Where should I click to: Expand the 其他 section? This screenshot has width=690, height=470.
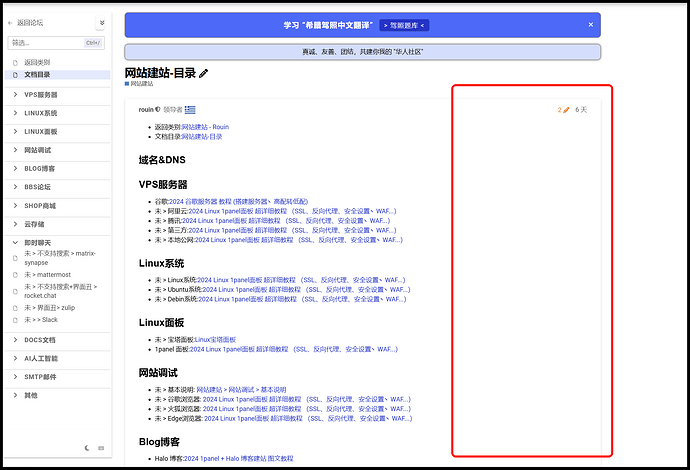[x=31, y=395]
